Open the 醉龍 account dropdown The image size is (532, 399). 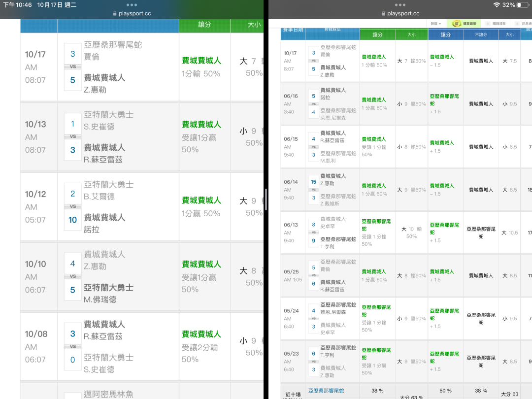pos(435,24)
